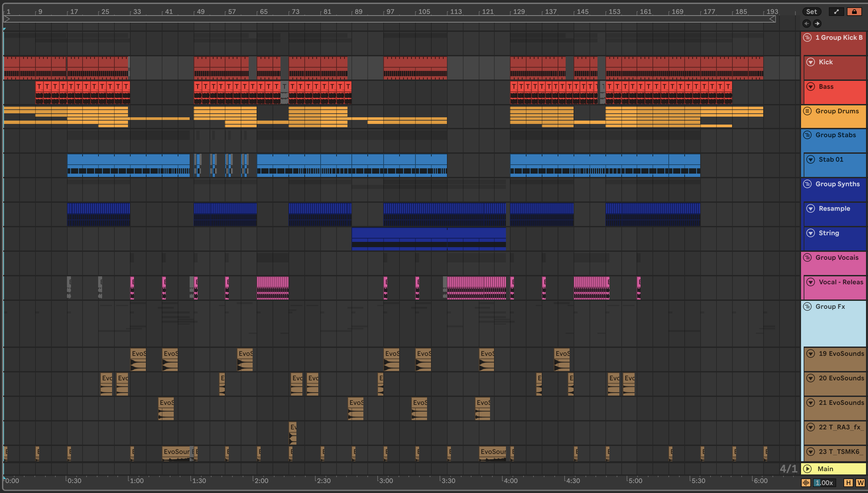Collapse the Group Drums track
Screen dimensions: 868x493
[x=807, y=111]
